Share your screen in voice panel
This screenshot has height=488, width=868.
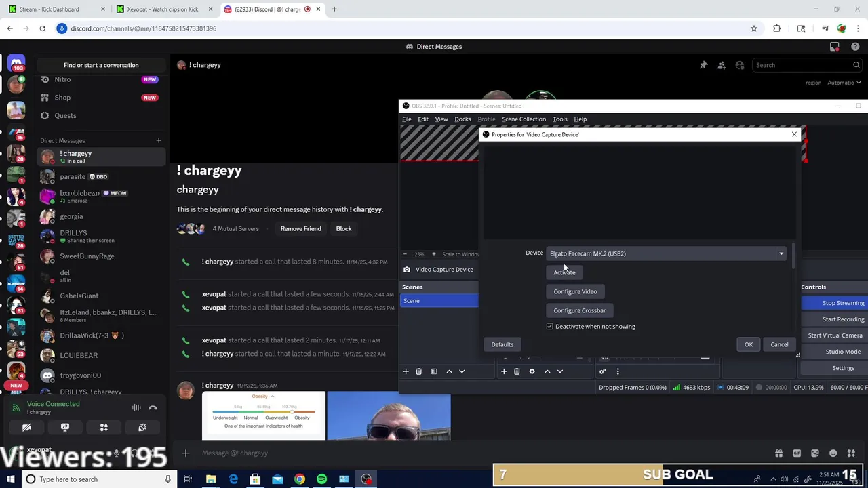(65, 428)
